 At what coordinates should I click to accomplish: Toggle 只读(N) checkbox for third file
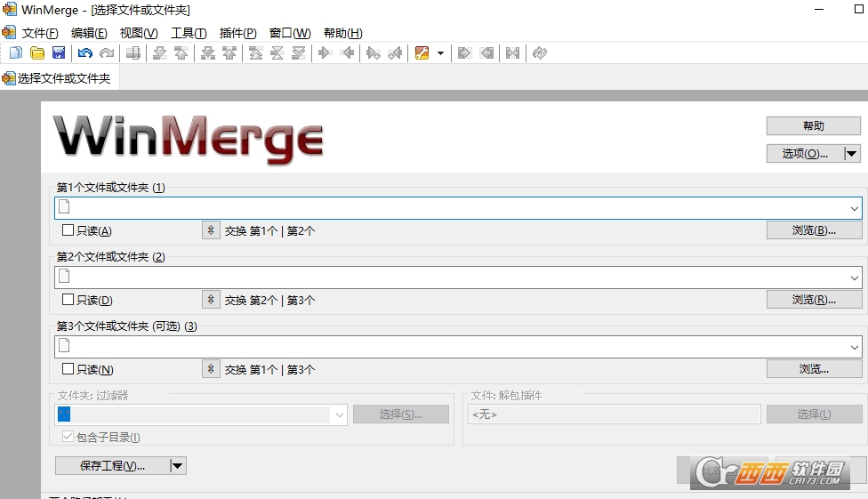[68, 369]
